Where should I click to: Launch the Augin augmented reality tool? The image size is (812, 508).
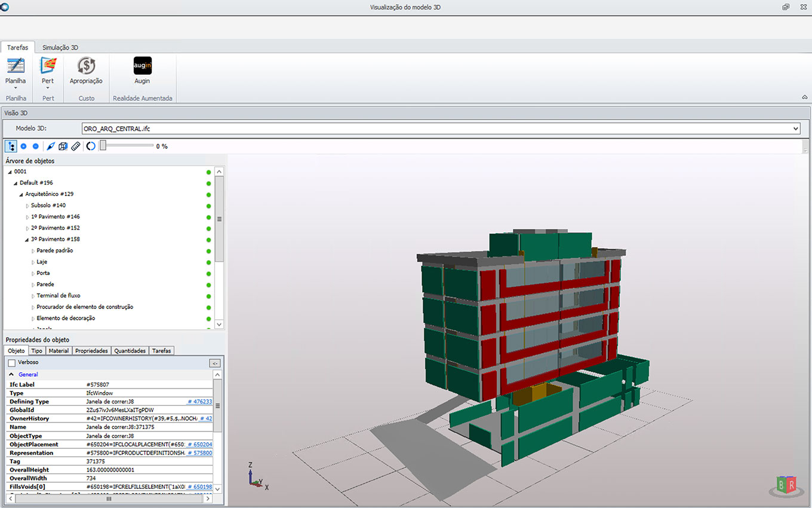142,66
